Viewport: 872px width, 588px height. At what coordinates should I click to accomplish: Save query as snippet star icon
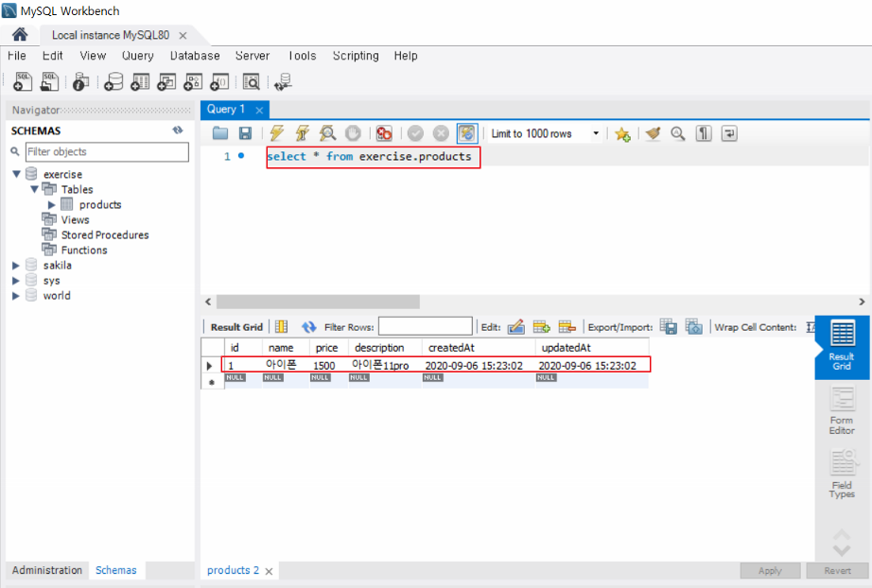622,133
